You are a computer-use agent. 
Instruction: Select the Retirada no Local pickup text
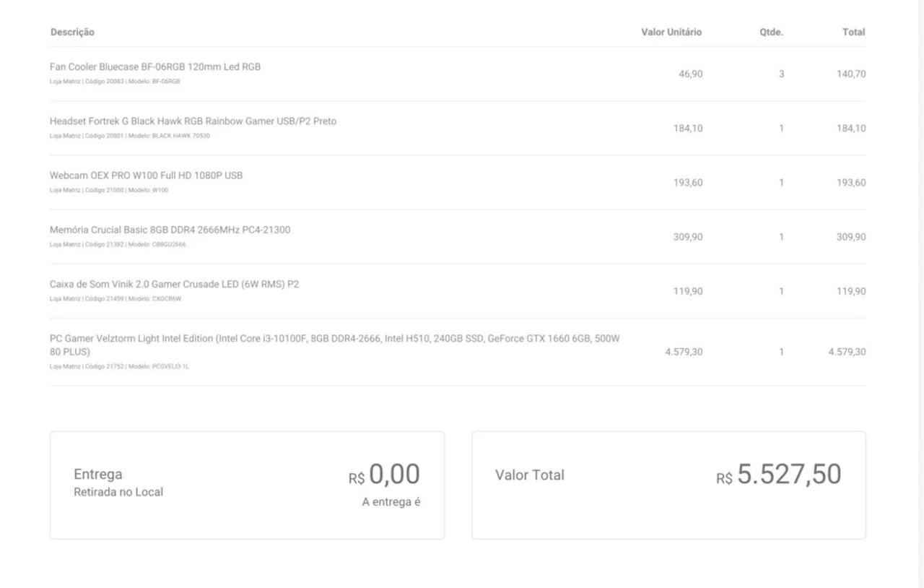point(118,493)
